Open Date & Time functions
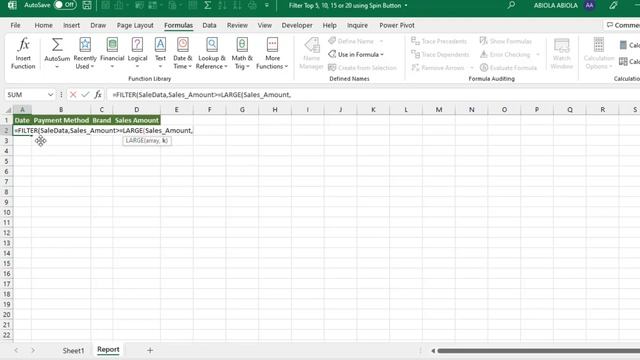Image resolution: width=640 pixels, height=360 pixels. [182, 53]
